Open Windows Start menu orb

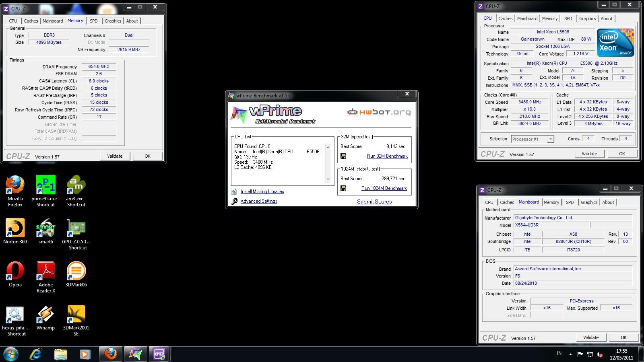coord(11,354)
